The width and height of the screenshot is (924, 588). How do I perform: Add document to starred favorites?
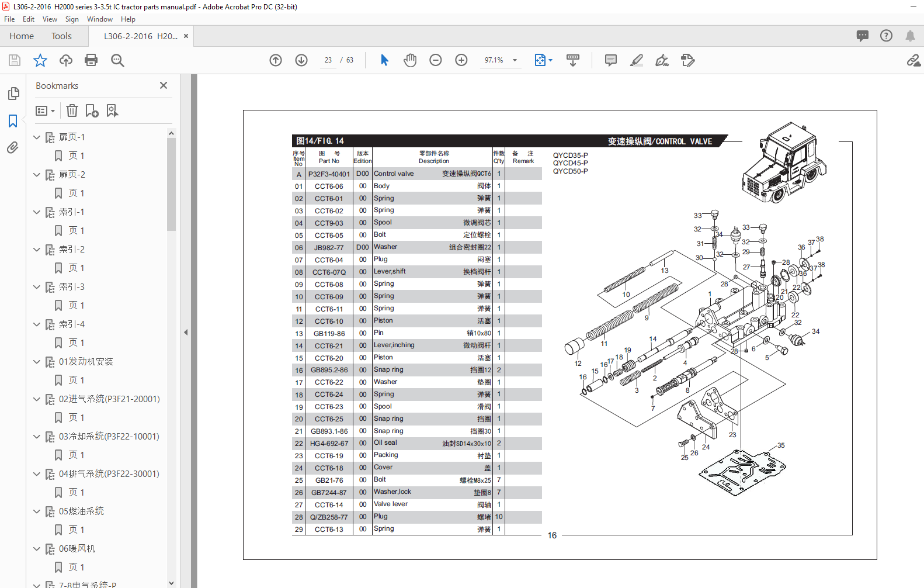(x=40, y=60)
